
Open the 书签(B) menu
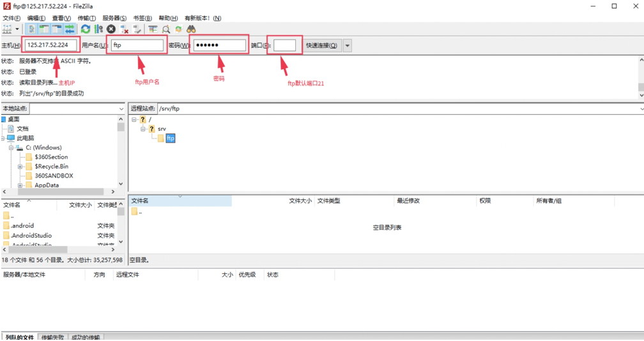coord(142,18)
